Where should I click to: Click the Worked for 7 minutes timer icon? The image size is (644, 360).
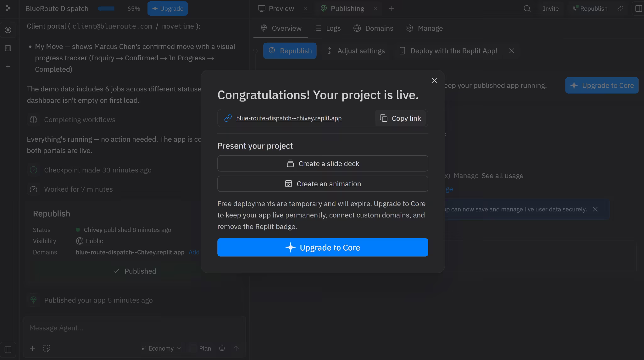[x=33, y=189]
